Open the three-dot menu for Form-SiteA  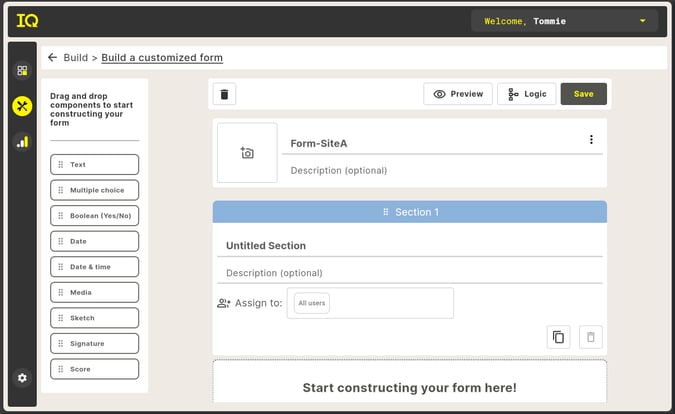(x=591, y=139)
